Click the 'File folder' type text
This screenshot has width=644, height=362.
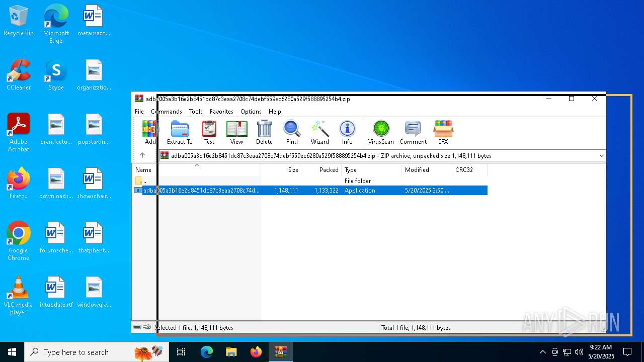click(358, 181)
